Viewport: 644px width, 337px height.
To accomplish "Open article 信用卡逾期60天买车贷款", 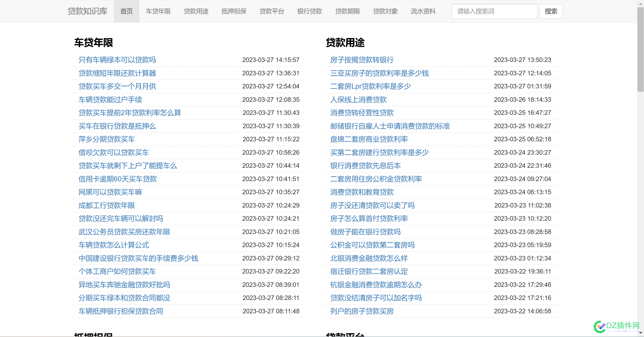I will point(118,179).
